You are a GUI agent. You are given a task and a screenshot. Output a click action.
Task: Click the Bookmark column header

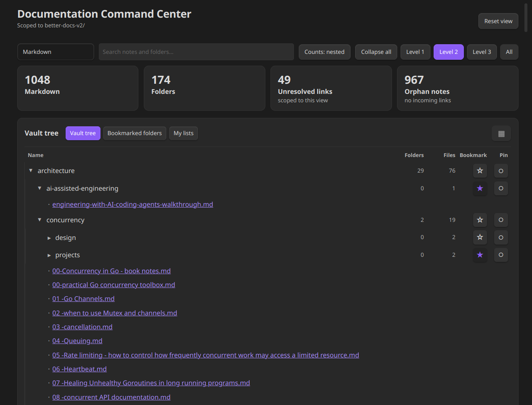coord(473,155)
